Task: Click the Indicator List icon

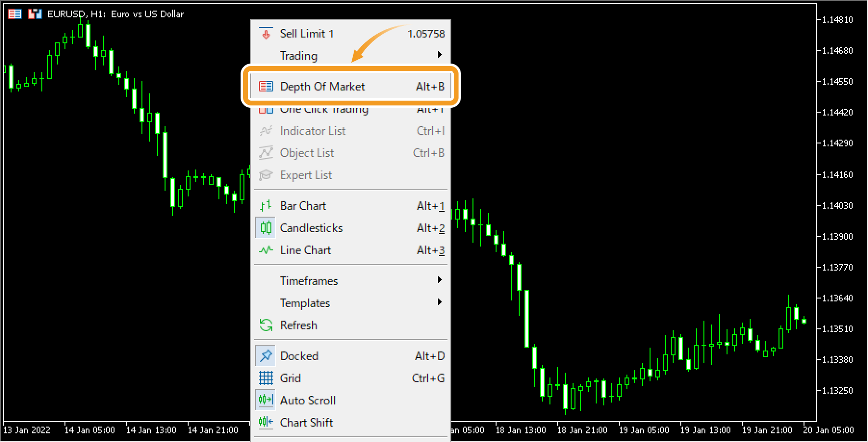Action: (265, 130)
